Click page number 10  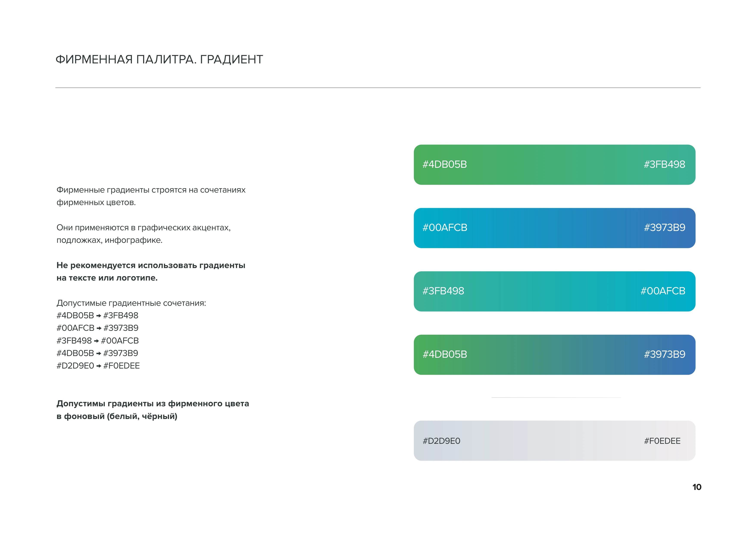[x=697, y=487]
